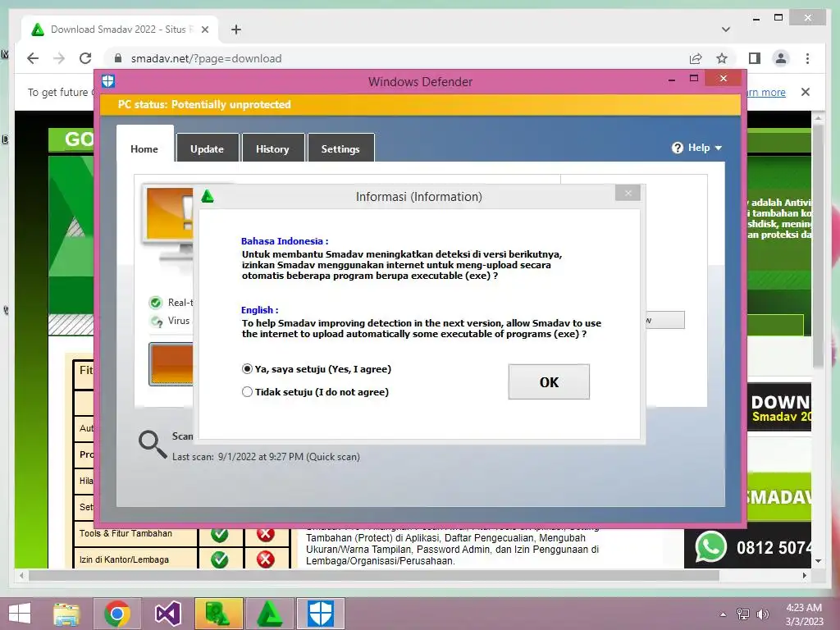Click OK in the Informasi dialog
This screenshot has height=630, width=840.
click(549, 382)
